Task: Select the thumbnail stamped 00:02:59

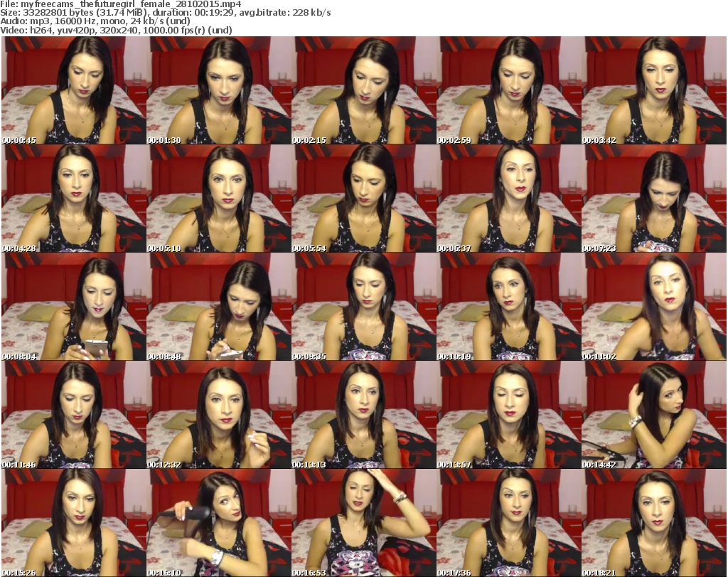Action: coord(508,90)
